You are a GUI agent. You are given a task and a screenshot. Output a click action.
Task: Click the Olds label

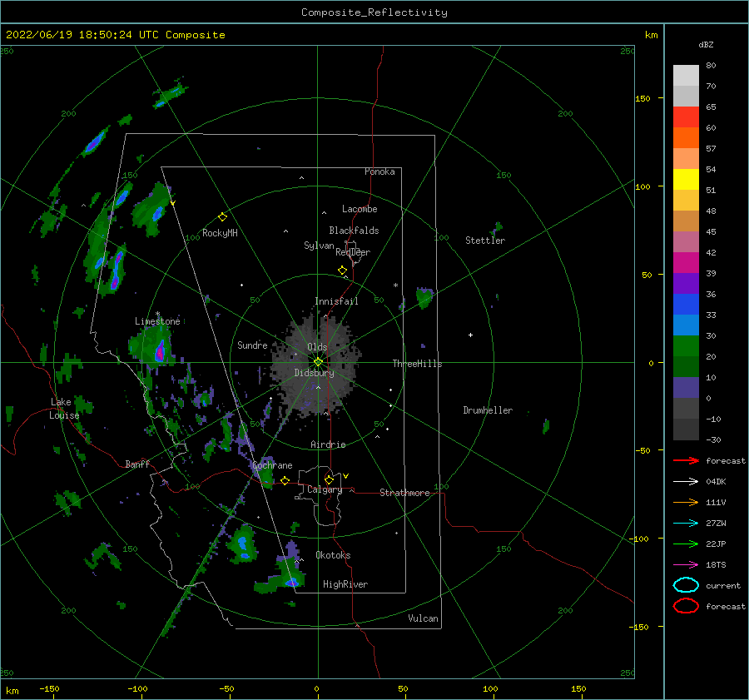[x=317, y=347]
